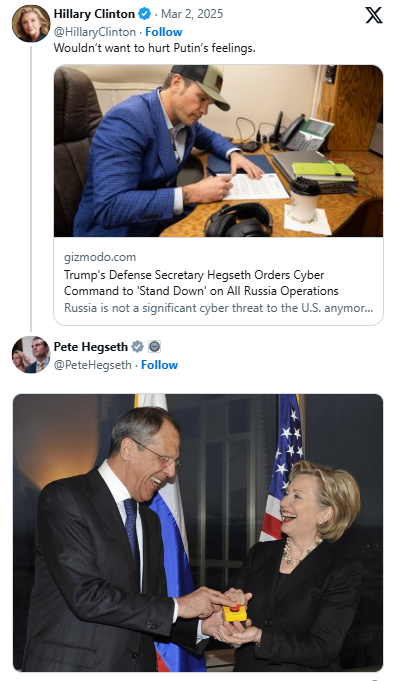Click Pete Hegseth's gray verified badge
Image resolution: width=393 pixels, height=681 pixels.
click(x=137, y=347)
